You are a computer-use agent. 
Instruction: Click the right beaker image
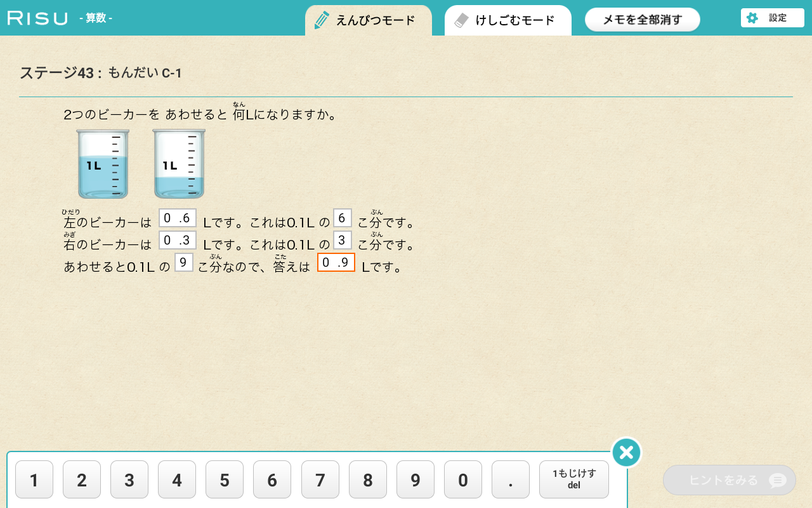(x=179, y=164)
